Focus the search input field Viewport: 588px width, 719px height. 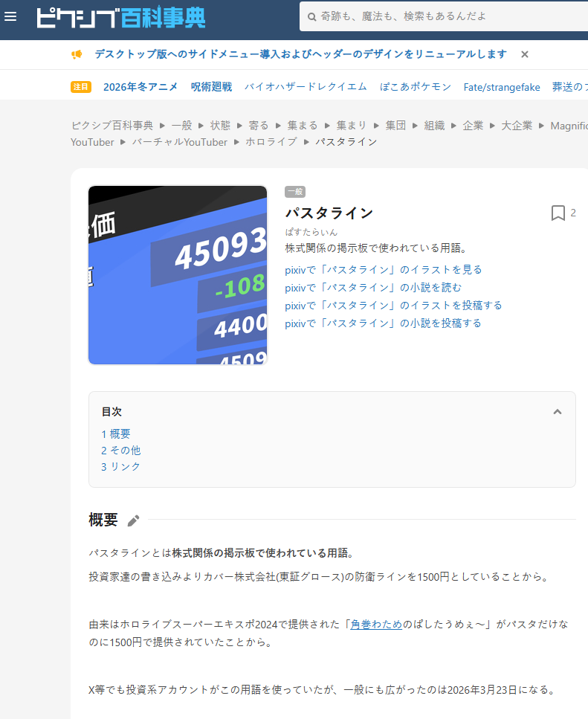pyautogui.click(x=446, y=16)
